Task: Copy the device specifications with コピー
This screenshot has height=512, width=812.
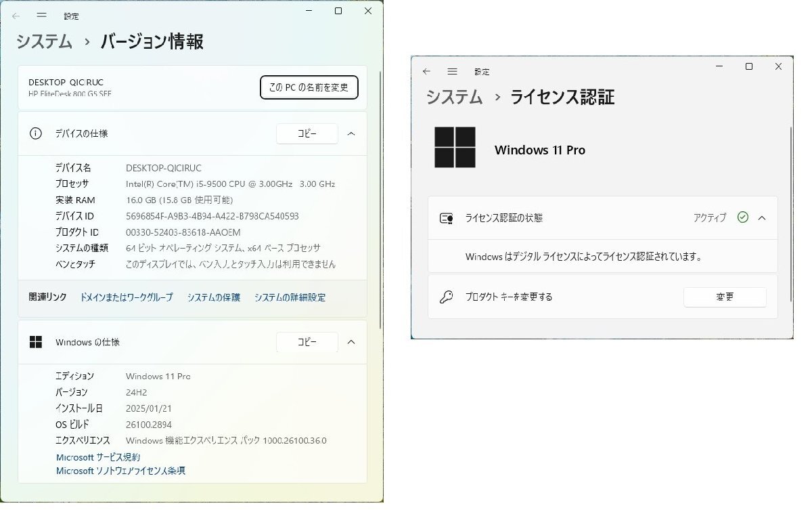Action: [307, 133]
